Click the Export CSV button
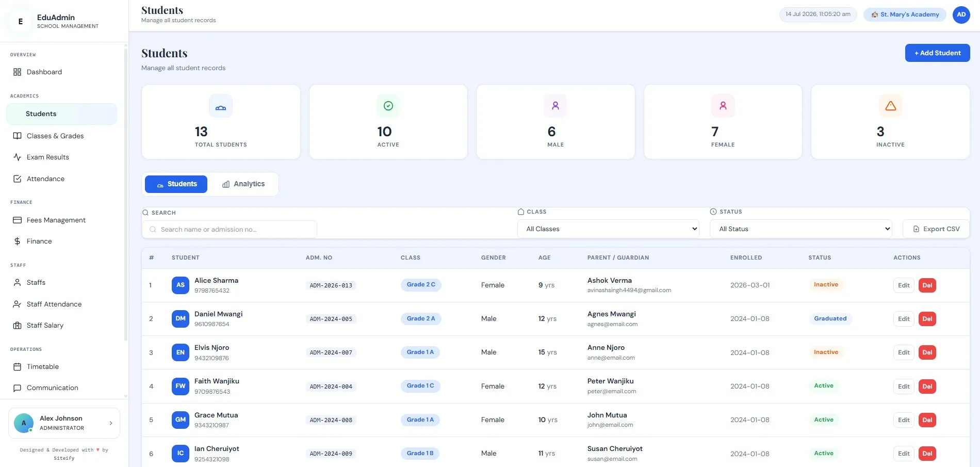 click(x=936, y=229)
